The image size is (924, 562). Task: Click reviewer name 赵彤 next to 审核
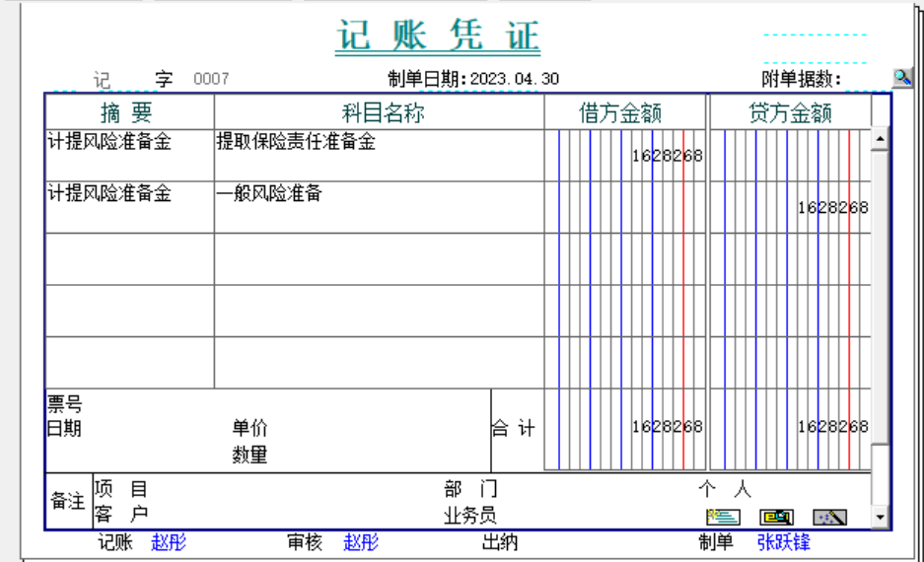pos(361,542)
